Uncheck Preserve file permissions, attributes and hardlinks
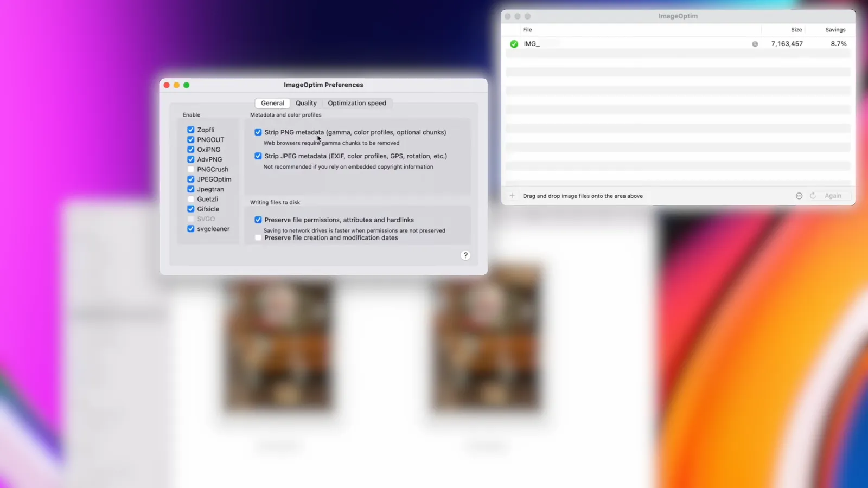The image size is (868, 488). pos(258,220)
